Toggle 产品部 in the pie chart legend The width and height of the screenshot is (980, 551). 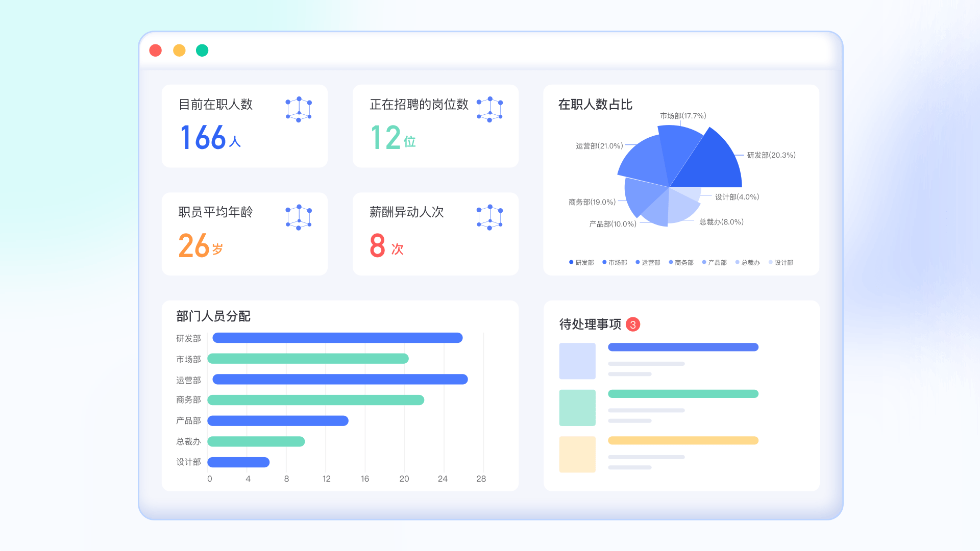point(714,262)
